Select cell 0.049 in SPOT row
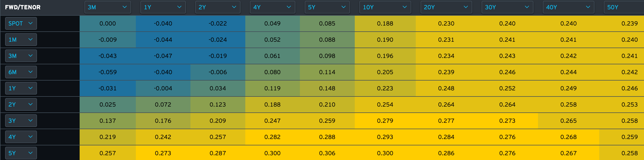The width and height of the screenshot is (644, 160). pos(272,23)
